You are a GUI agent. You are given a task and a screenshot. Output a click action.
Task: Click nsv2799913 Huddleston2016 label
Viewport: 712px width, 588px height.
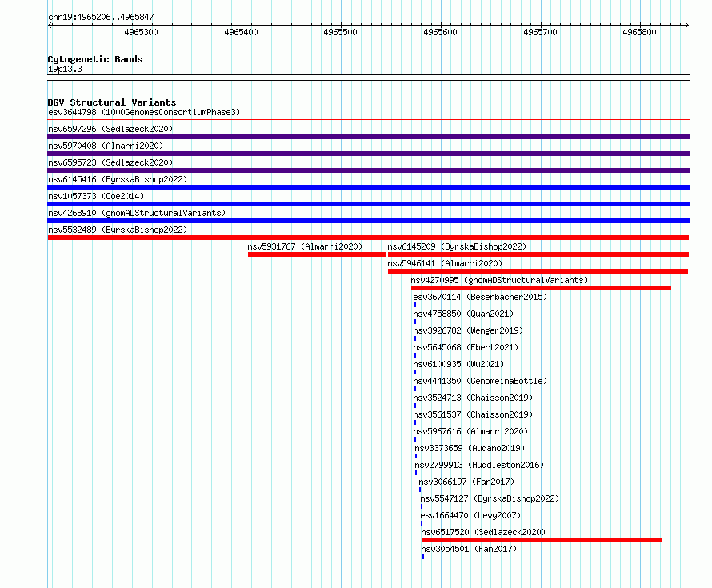pos(479,465)
